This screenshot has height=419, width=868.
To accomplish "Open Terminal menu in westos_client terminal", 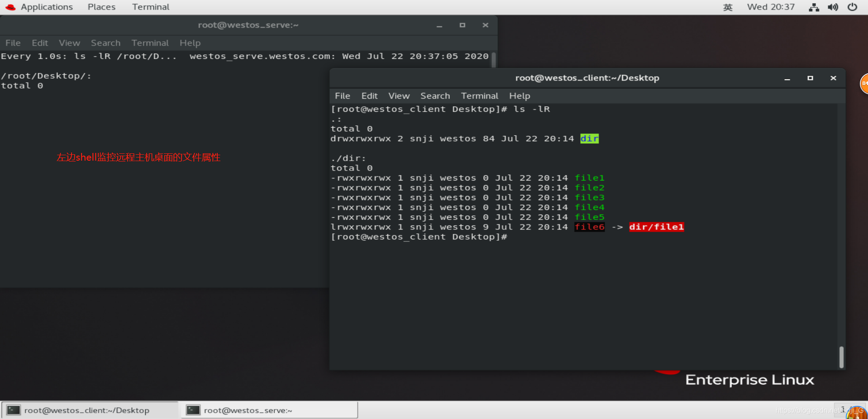I will click(x=479, y=96).
